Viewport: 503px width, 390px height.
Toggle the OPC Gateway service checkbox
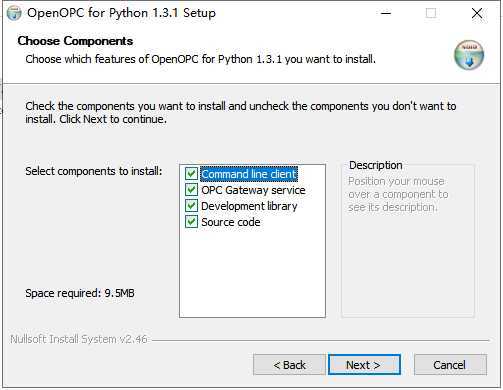click(191, 190)
